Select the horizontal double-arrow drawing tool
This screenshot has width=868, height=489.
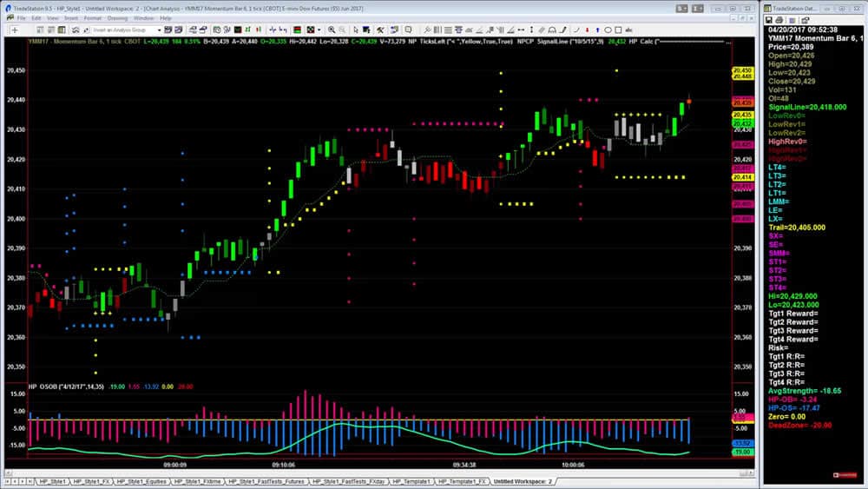pyautogui.click(x=521, y=30)
